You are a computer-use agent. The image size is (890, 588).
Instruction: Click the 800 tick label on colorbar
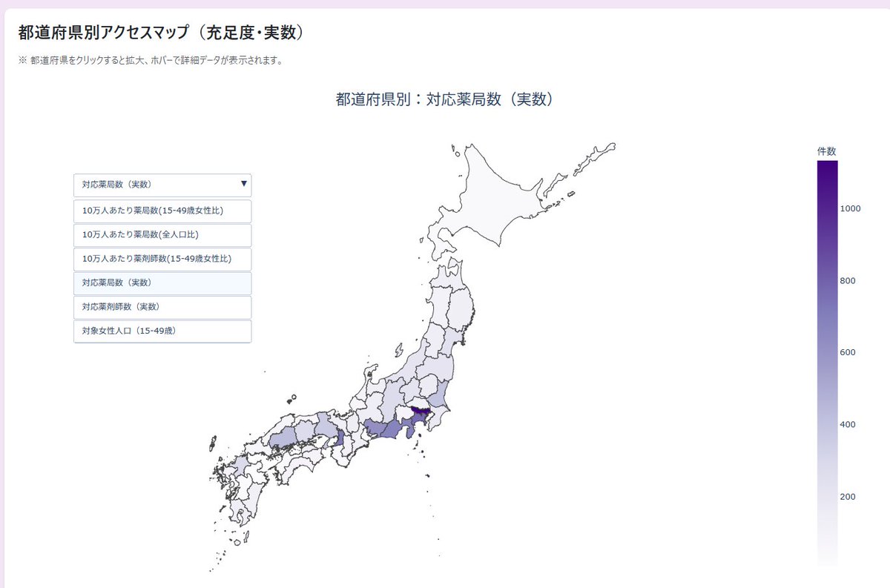[848, 281]
